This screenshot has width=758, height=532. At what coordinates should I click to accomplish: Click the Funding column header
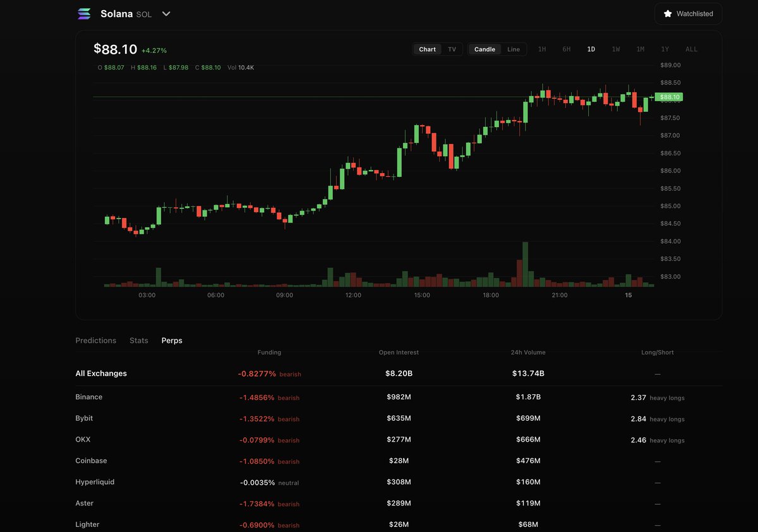click(269, 353)
